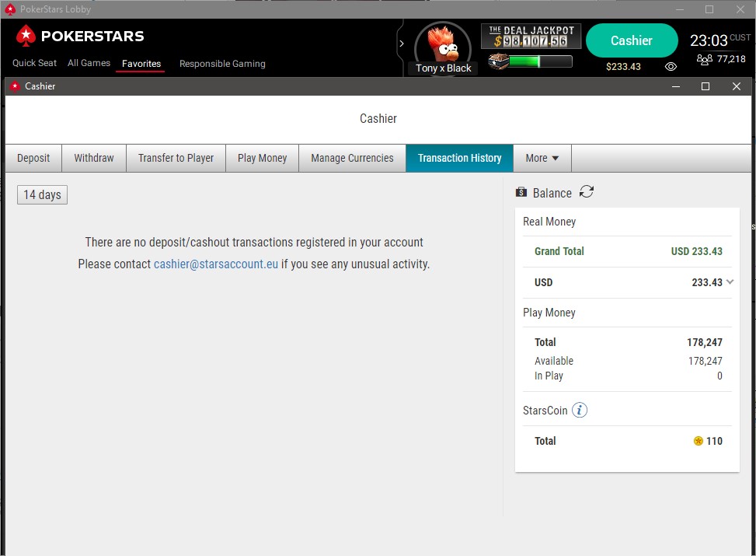Click the players online icon

pos(705,59)
